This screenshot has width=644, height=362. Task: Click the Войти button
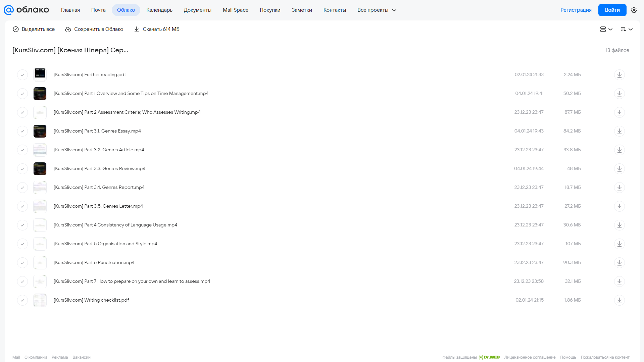[x=612, y=10]
